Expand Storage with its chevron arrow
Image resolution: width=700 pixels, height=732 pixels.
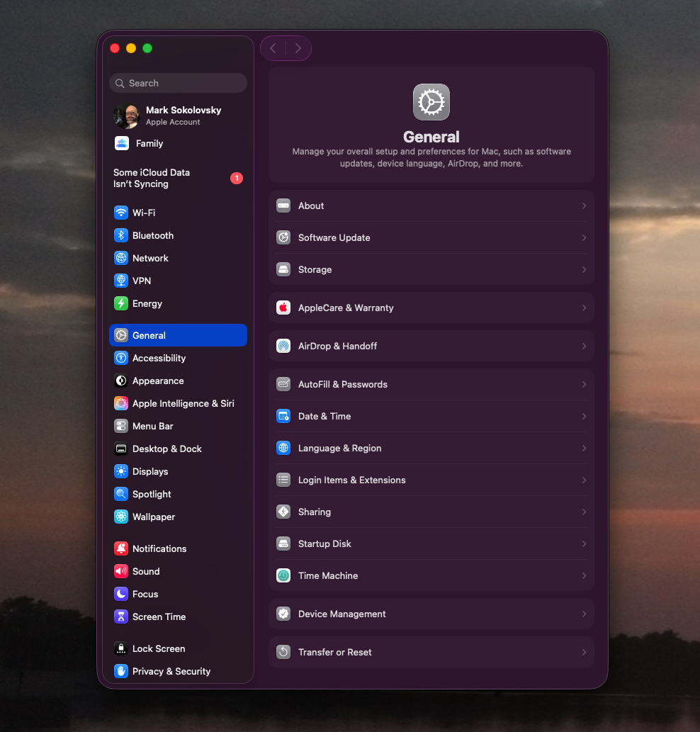[x=584, y=269]
